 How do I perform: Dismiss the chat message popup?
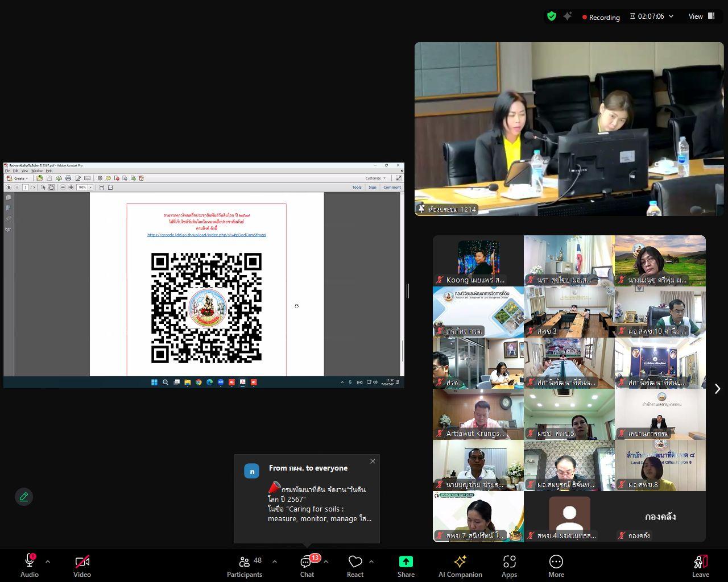[x=373, y=461]
